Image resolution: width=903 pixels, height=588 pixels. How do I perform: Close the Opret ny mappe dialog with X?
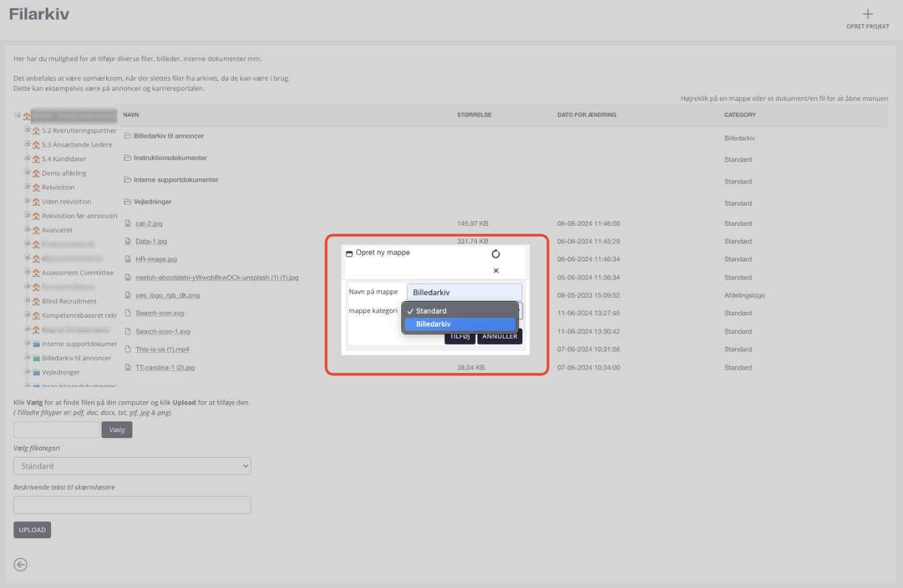[496, 271]
